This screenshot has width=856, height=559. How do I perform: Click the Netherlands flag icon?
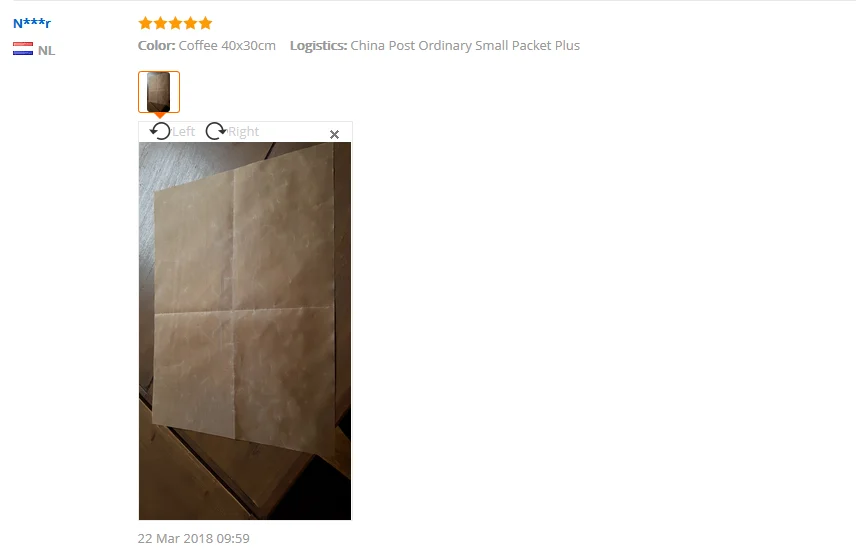coord(23,49)
